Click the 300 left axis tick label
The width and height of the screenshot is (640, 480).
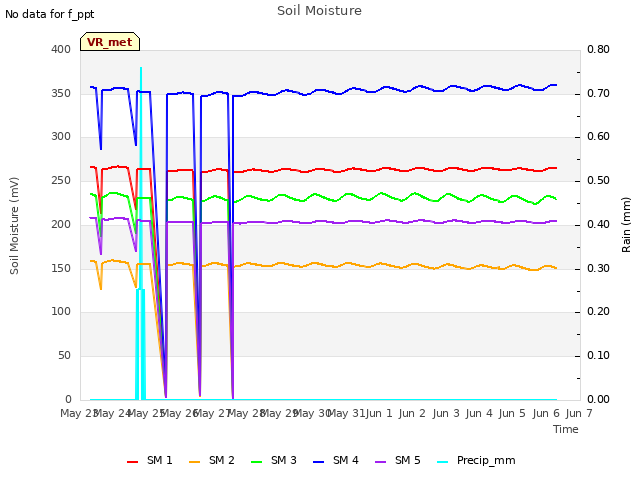click(x=61, y=137)
